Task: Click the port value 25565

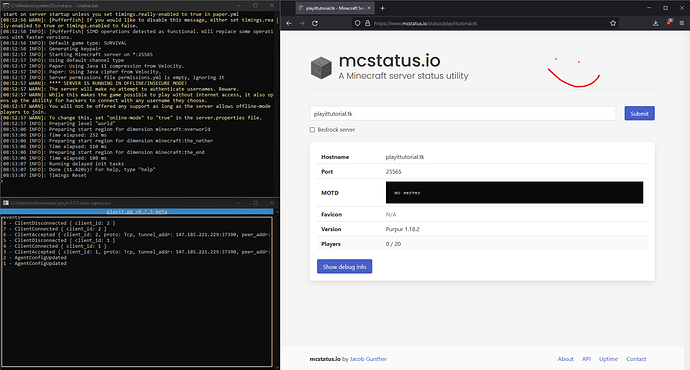Action: pyautogui.click(x=393, y=172)
